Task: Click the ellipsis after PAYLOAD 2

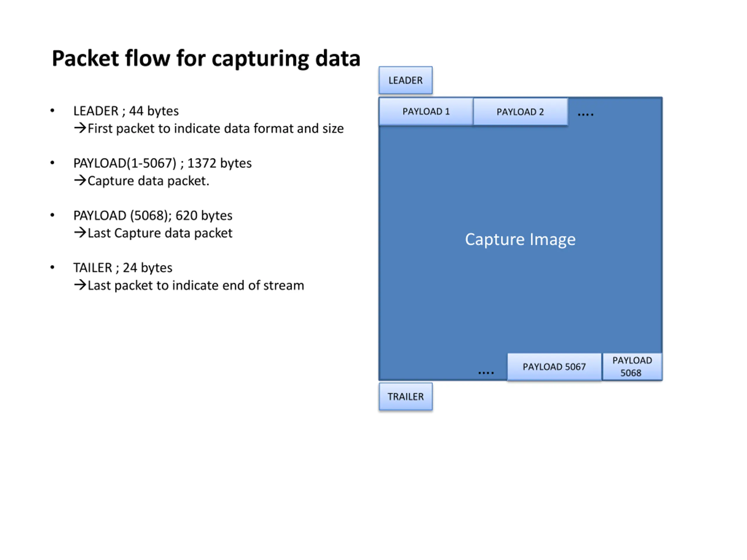Action: [x=586, y=115]
